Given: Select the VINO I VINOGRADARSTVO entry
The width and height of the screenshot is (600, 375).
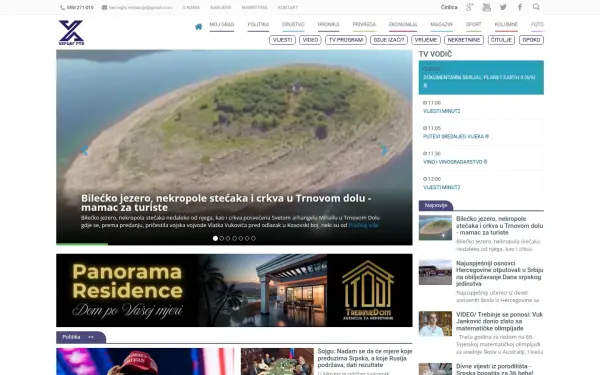Looking at the screenshot, I should click(481, 158).
